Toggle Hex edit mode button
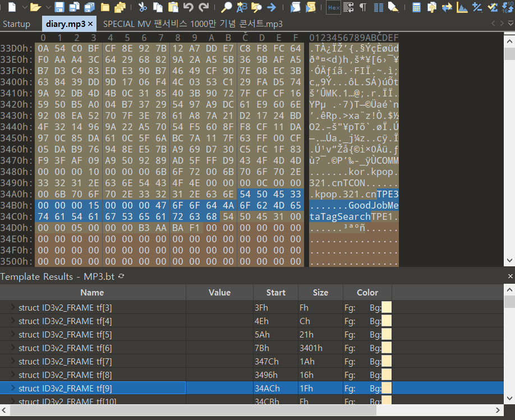 [333, 7]
